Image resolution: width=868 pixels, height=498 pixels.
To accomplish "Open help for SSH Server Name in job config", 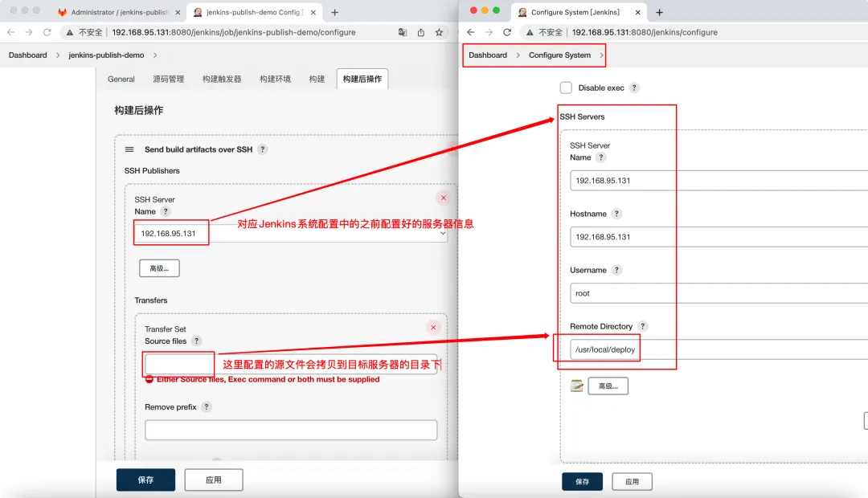I will [166, 211].
